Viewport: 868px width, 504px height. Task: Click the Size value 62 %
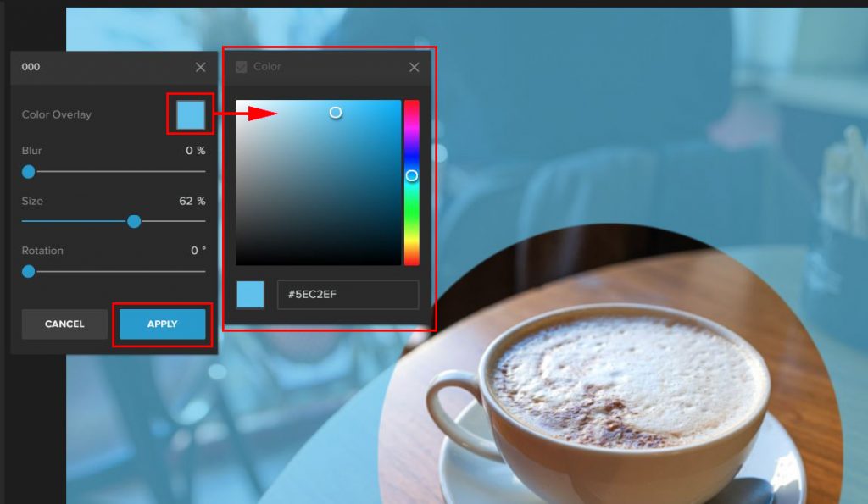point(192,201)
